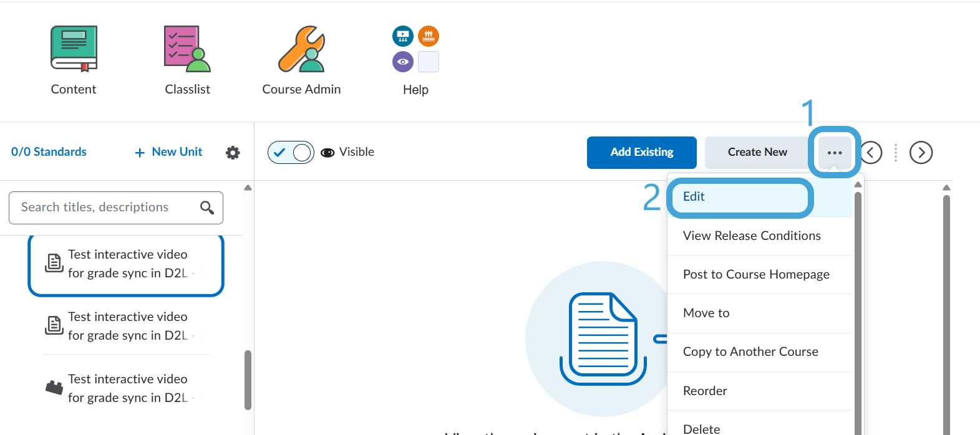Click the gear settings icon beside New Unit

click(x=233, y=153)
